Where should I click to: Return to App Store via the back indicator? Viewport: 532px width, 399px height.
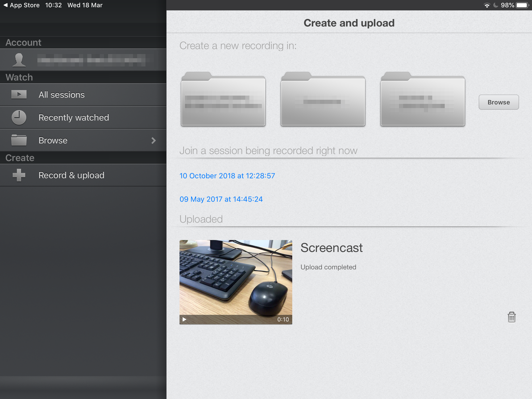5,5
